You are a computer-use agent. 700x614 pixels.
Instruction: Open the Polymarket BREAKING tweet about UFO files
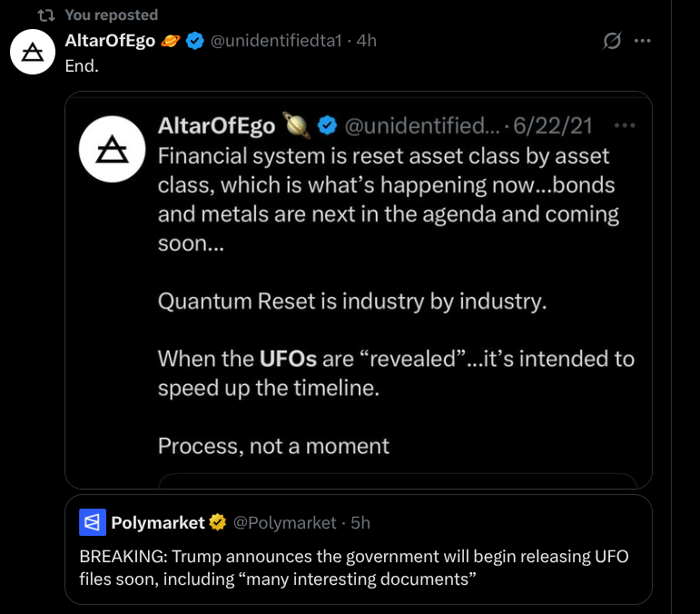point(354,568)
